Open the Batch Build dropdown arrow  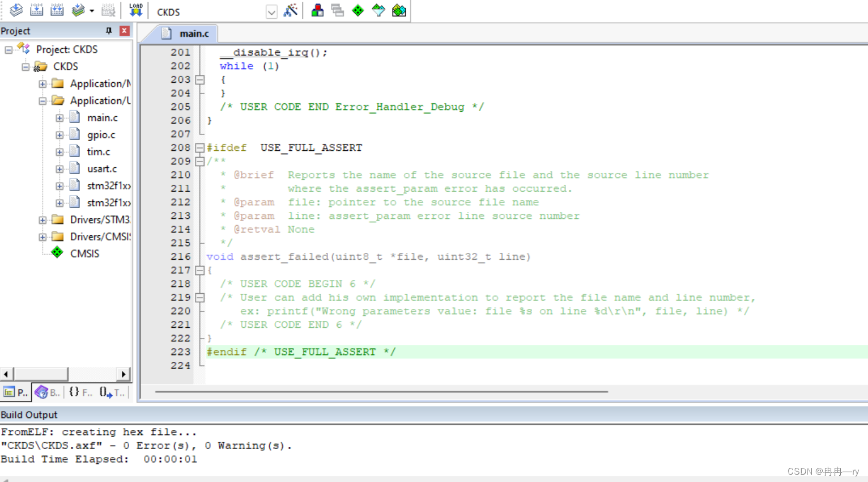pos(92,11)
